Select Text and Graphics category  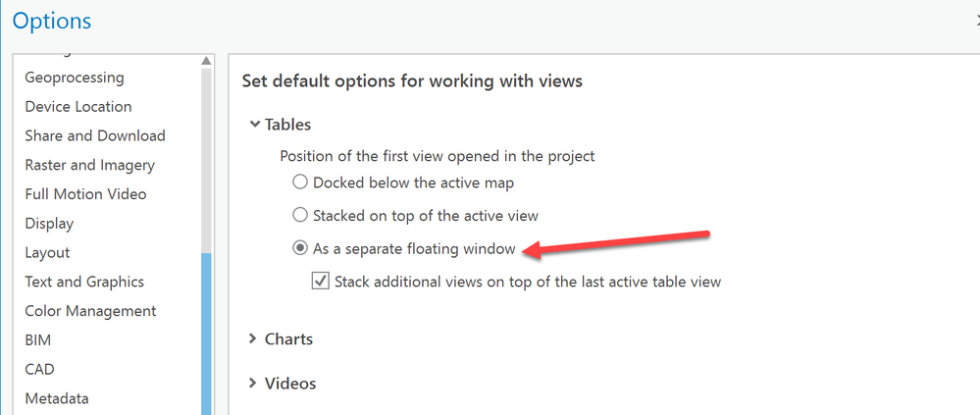tap(84, 282)
